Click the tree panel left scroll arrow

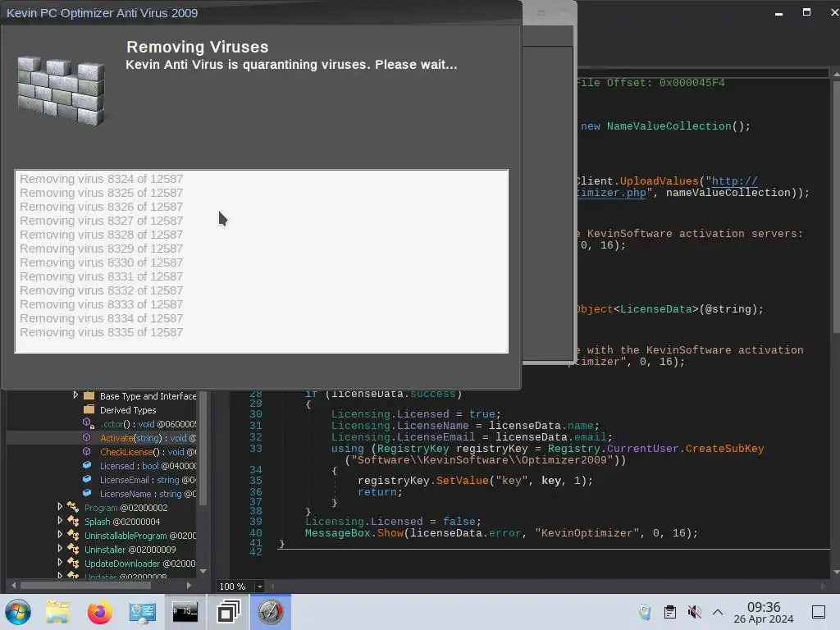coord(13,586)
